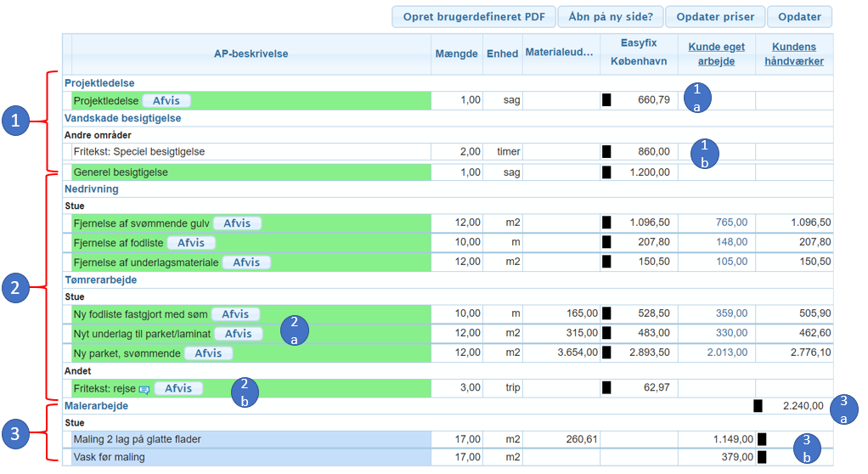868x474 pixels.
Task: Open the Kundens håndværker column header link
Action: pos(793,54)
